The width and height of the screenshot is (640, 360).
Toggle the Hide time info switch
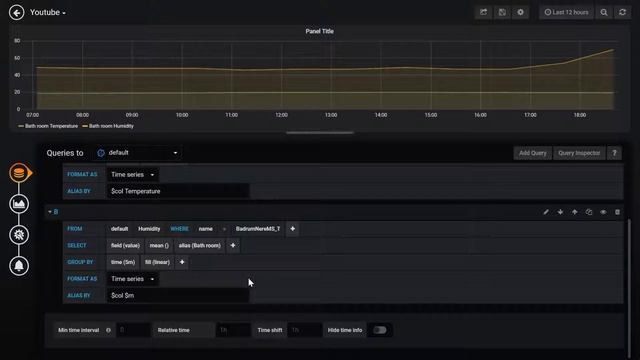point(380,330)
